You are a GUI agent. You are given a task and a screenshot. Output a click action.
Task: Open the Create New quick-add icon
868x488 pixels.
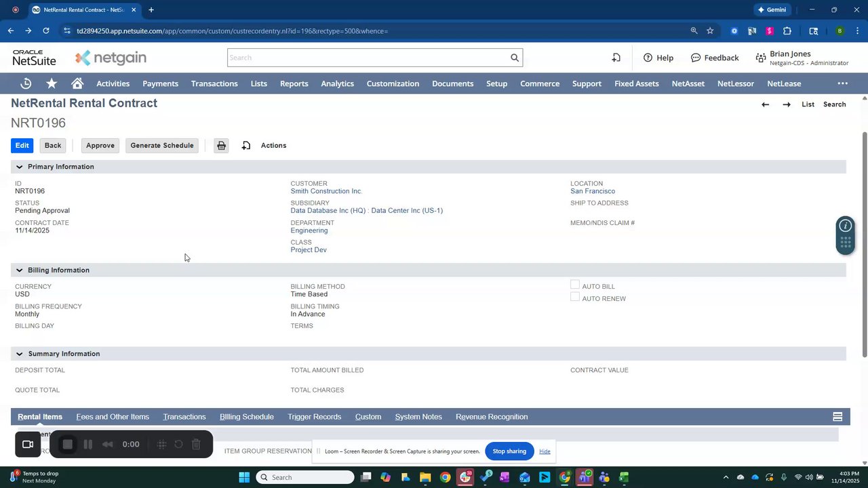coord(616,58)
